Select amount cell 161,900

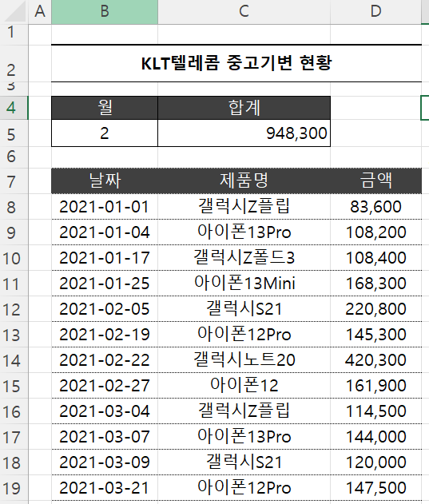coord(375,386)
